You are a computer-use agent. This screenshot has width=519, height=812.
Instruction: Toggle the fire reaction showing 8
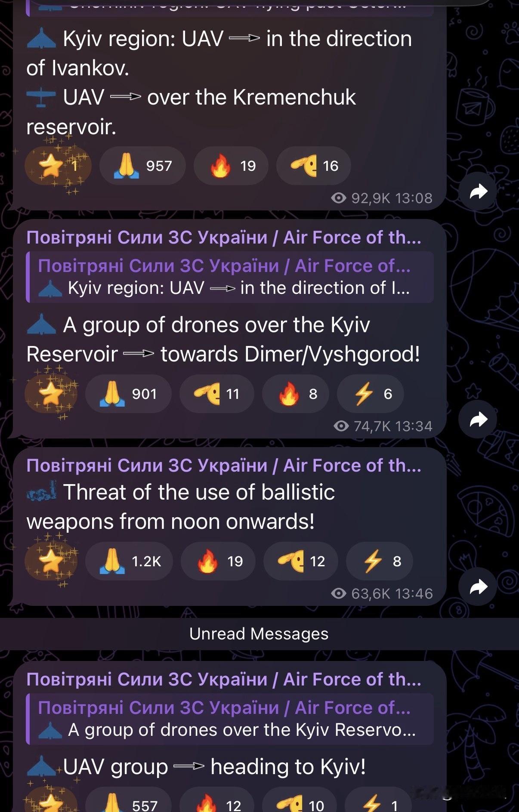coord(296,394)
